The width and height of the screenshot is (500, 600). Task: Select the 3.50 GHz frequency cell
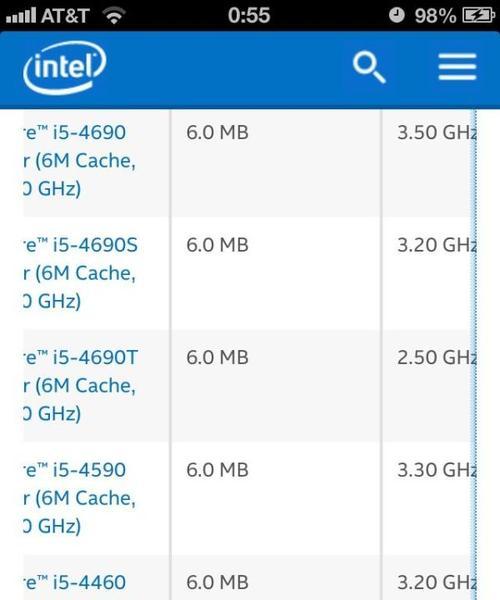(x=436, y=132)
